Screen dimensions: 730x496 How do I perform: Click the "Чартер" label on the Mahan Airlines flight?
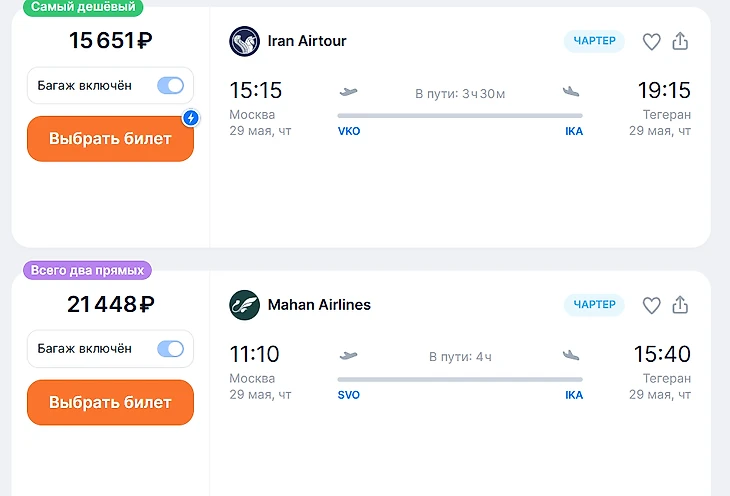[594, 304]
